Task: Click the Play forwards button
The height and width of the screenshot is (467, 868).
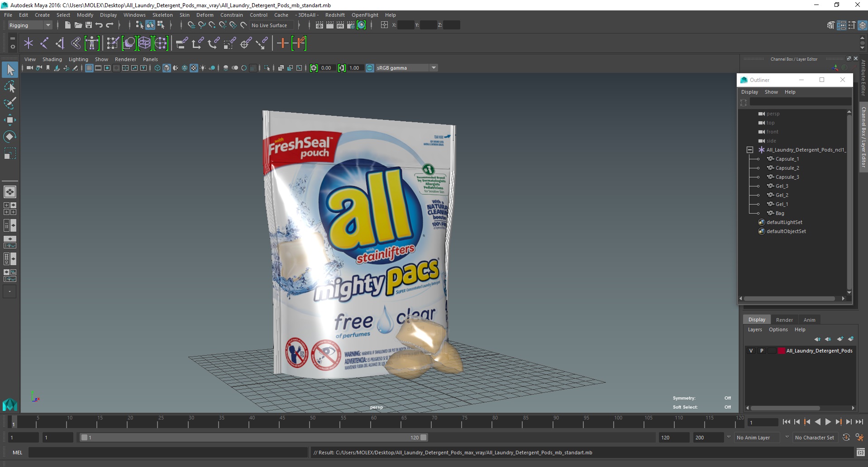Action: [x=828, y=422]
